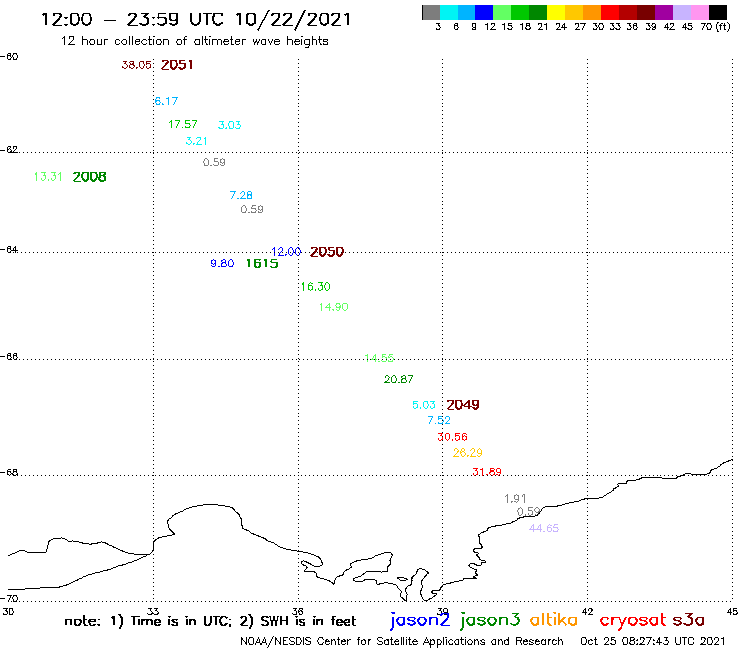Click the legend label 70 (ft)
This screenshot has width=740, height=650.
pyautogui.click(x=715, y=26)
